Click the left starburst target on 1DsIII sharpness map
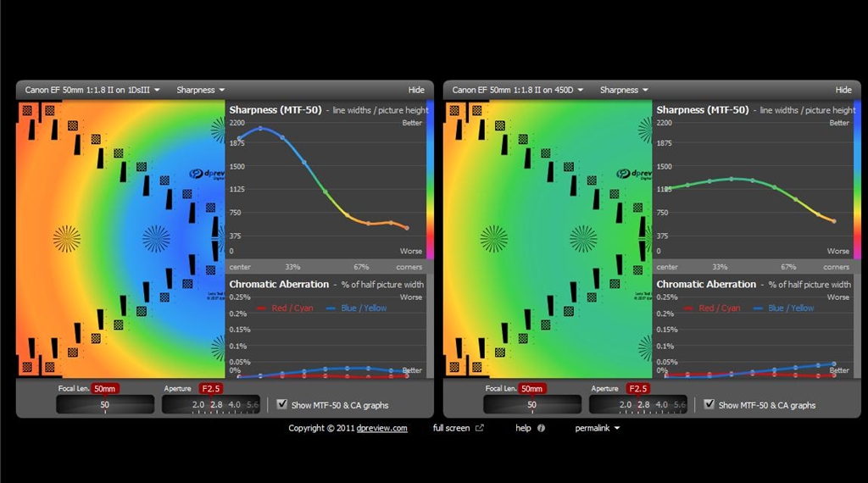The height and width of the screenshot is (483, 868). [67, 239]
